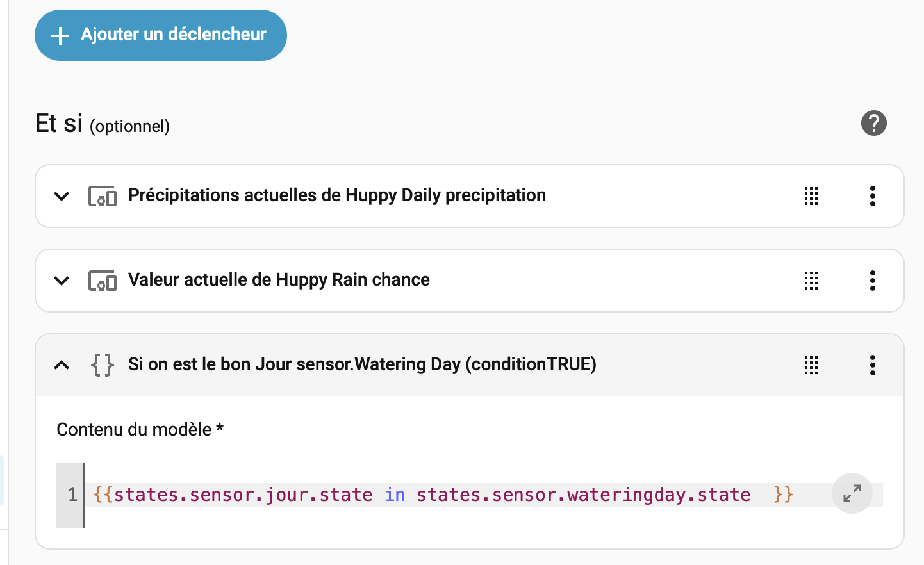Click drag handle for Huppy Rain chance condition
This screenshot has width=924, height=565.
811,281
